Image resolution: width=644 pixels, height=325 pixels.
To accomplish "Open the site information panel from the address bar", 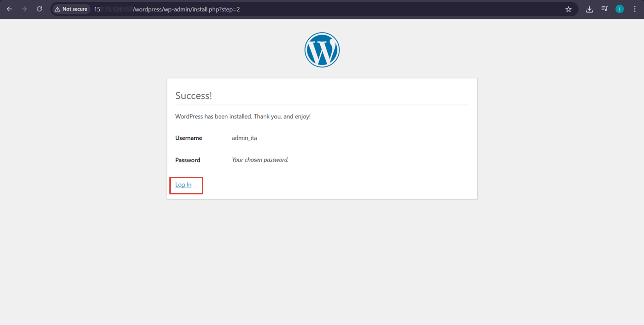I will 70,9.
